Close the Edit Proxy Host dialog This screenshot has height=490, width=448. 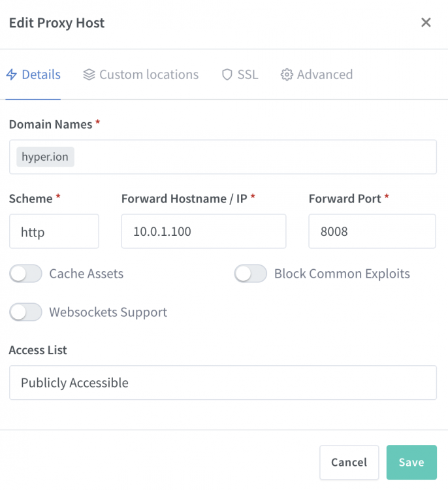coord(426,22)
